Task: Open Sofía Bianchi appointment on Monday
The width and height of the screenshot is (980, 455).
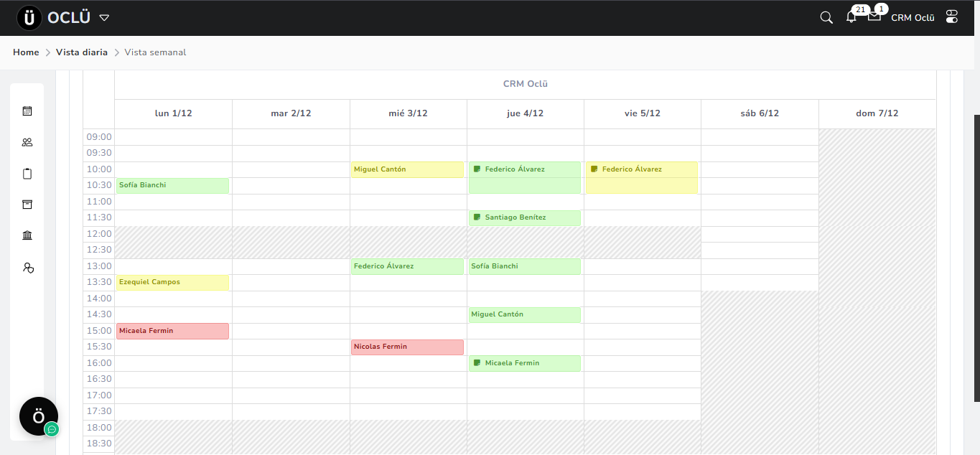Action: pos(172,186)
